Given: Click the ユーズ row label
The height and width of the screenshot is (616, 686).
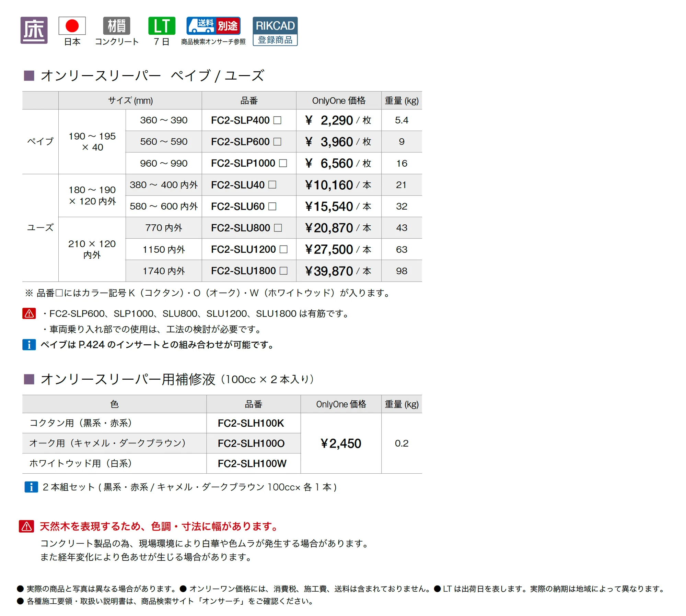Looking at the screenshot, I should click(40, 227).
